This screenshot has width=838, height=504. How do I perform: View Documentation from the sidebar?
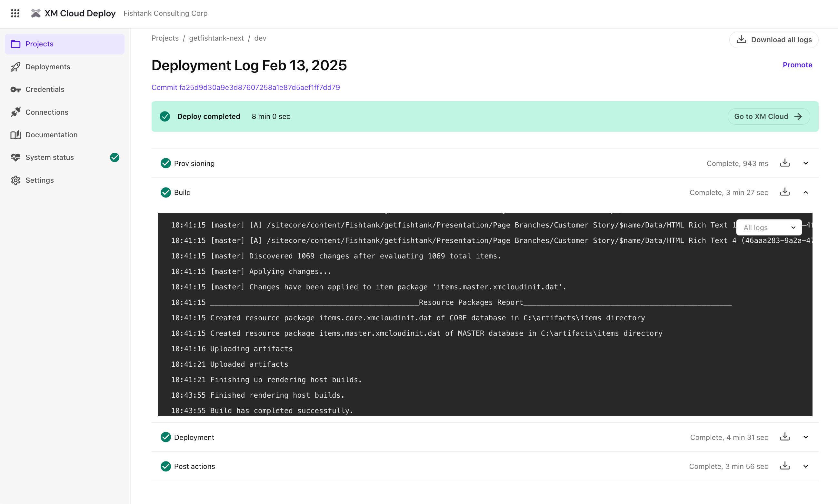point(51,134)
